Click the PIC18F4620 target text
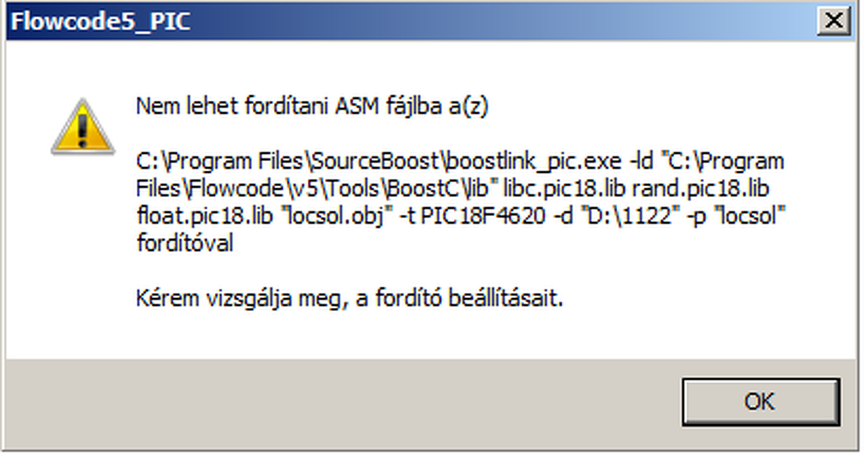868x454 pixels. tap(482, 216)
